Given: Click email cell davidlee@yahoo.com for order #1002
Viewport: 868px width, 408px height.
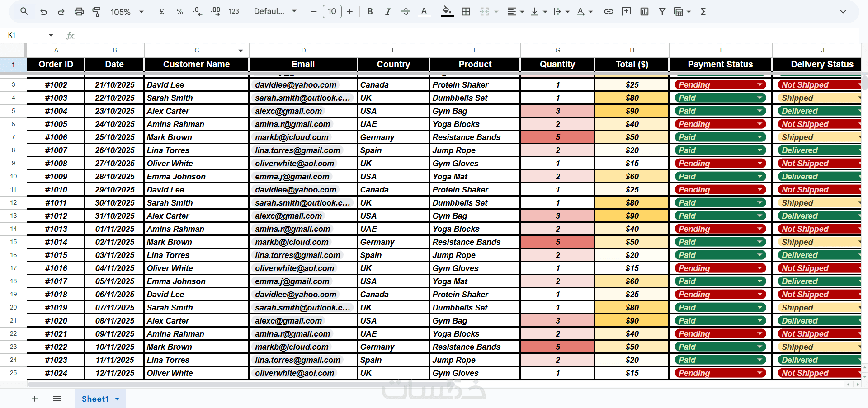Looking at the screenshot, I should click(303, 85).
